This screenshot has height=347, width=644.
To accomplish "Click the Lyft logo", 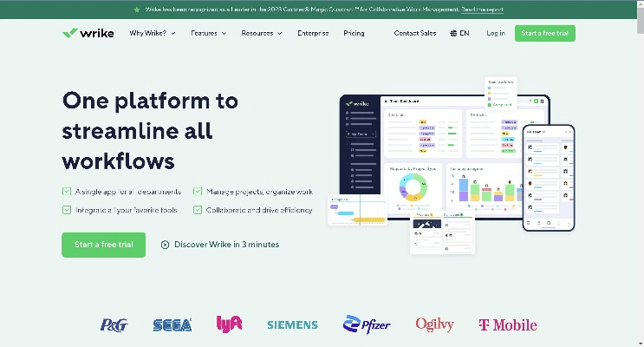I will 229,324.
